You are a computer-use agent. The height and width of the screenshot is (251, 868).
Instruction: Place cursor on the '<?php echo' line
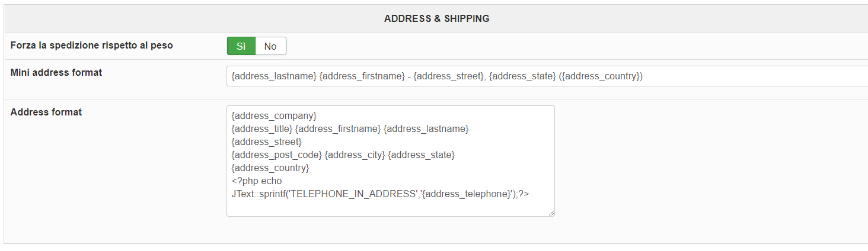pyautogui.click(x=257, y=181)
